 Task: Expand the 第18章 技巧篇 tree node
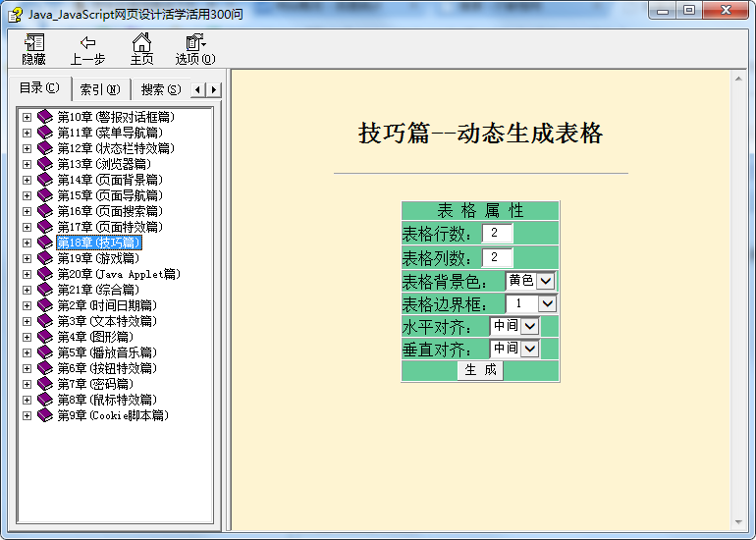[x=27, y=243]
